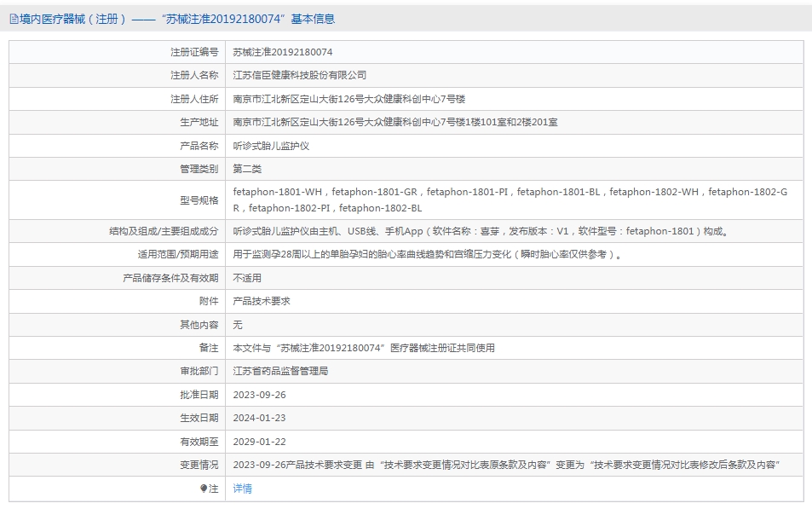
Task: Click management class value 第二类
Action: tap(247, 169)
